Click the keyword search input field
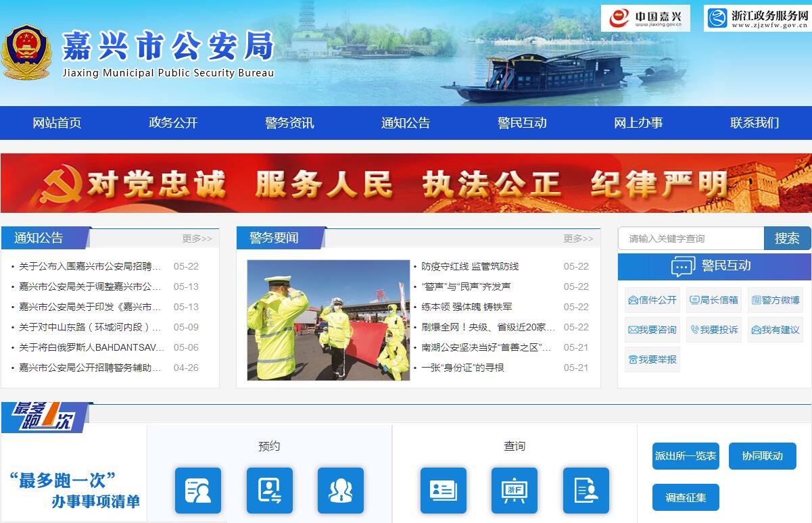This screenshot has height=523, width=812. click(x=690, y=239)
